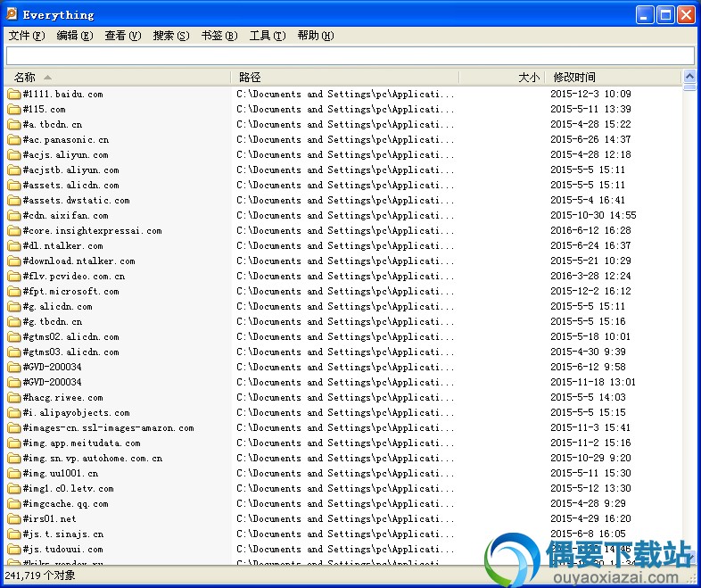Sort by the 大小 column header
This screenshot has height=588, width=701.
(502, 78)
